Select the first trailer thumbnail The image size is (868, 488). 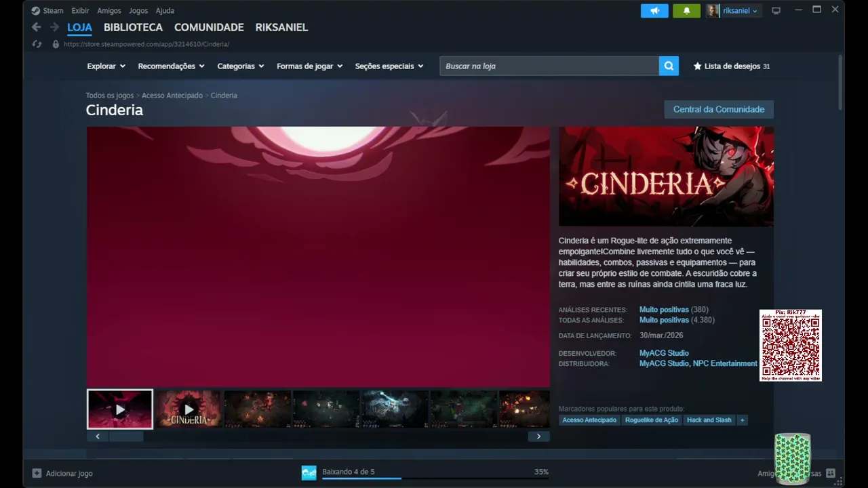pyautogui.click(x=120, y=409)
